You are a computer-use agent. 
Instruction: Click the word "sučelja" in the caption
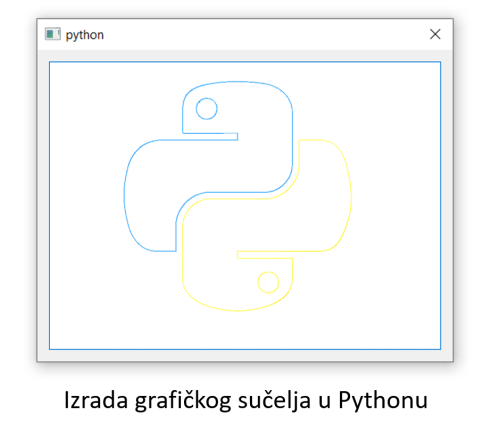pos(274,401)
